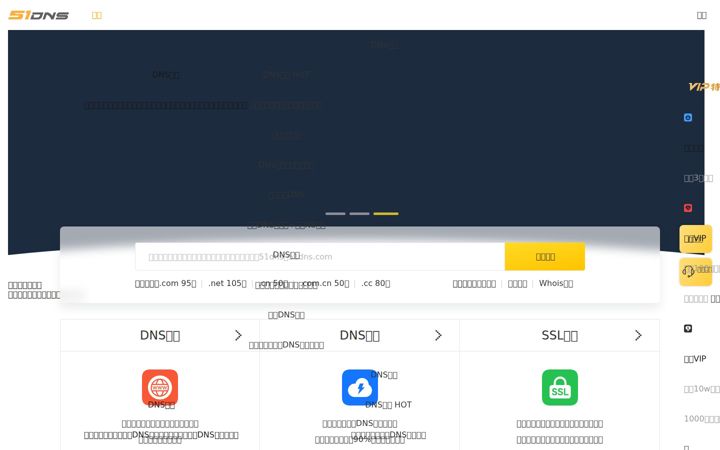The height and width of the screenshot is (450, 720).
Task: Click the blue square icon in right sidebar
Action: [688, 118]
